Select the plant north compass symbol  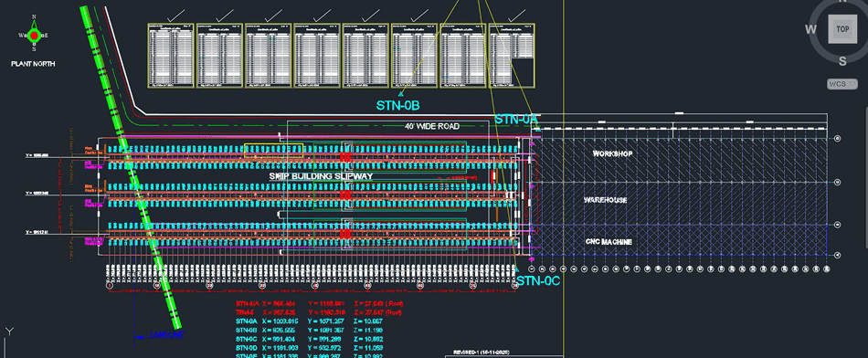click(x=34, y=35)
